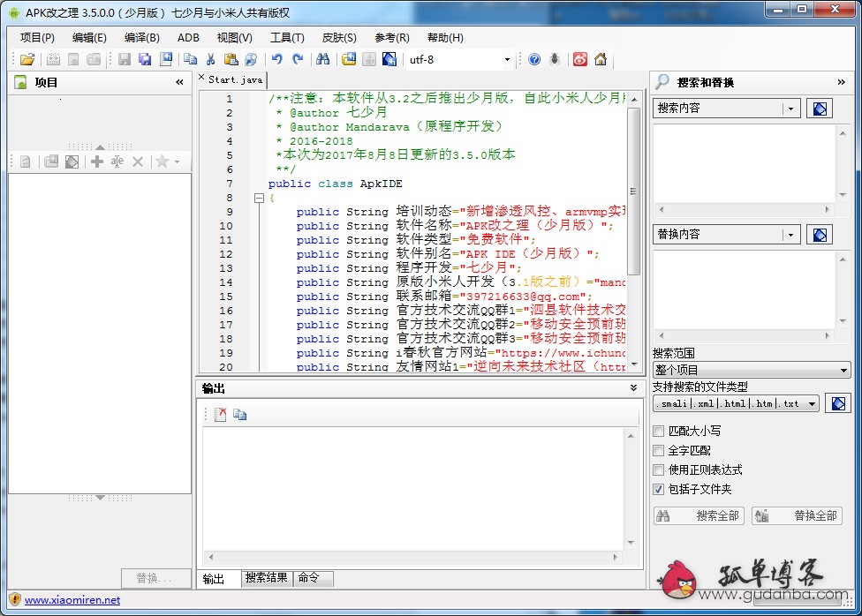Viewport: 862px width, 616px height.
Task: Click the blue icon beside 搜索内容 box
Action: [x=819, y=109]
